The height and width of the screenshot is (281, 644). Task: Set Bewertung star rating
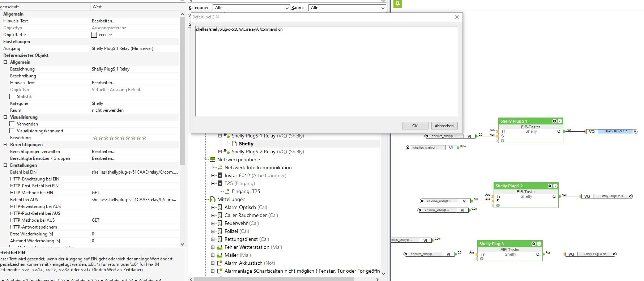(x=120, y=138)
